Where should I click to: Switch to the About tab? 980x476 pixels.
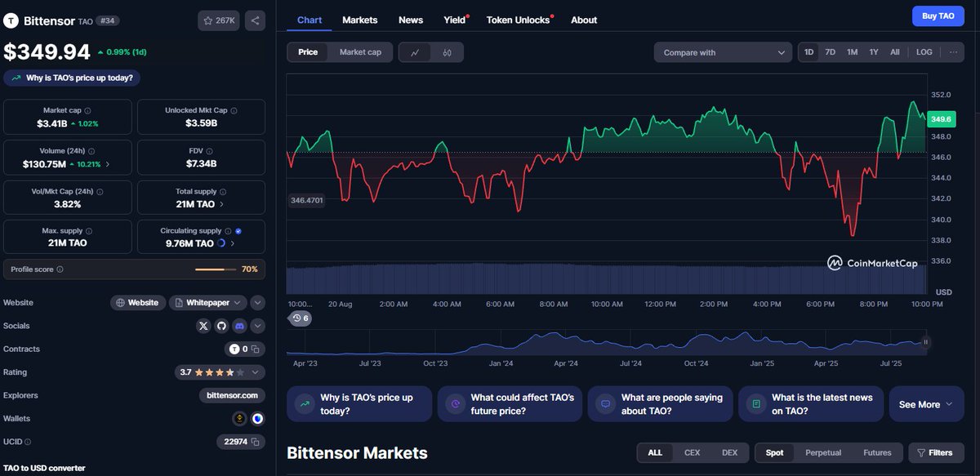(584, 20)
